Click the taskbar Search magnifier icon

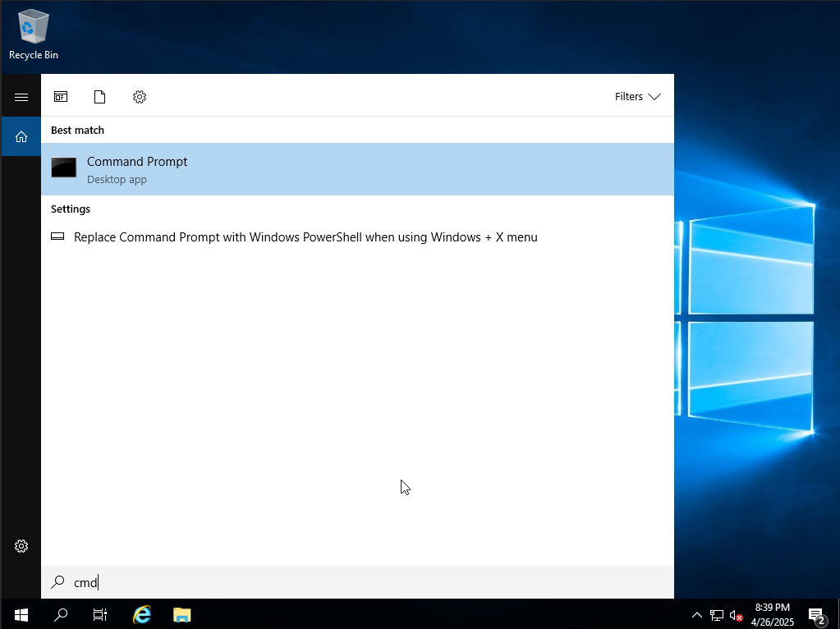[x=61, y=614]
